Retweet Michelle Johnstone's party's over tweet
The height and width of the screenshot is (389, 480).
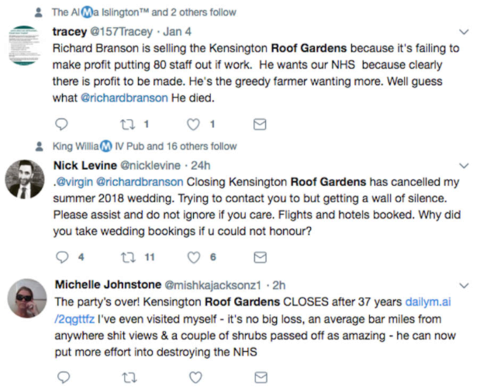tap(129, 378)
